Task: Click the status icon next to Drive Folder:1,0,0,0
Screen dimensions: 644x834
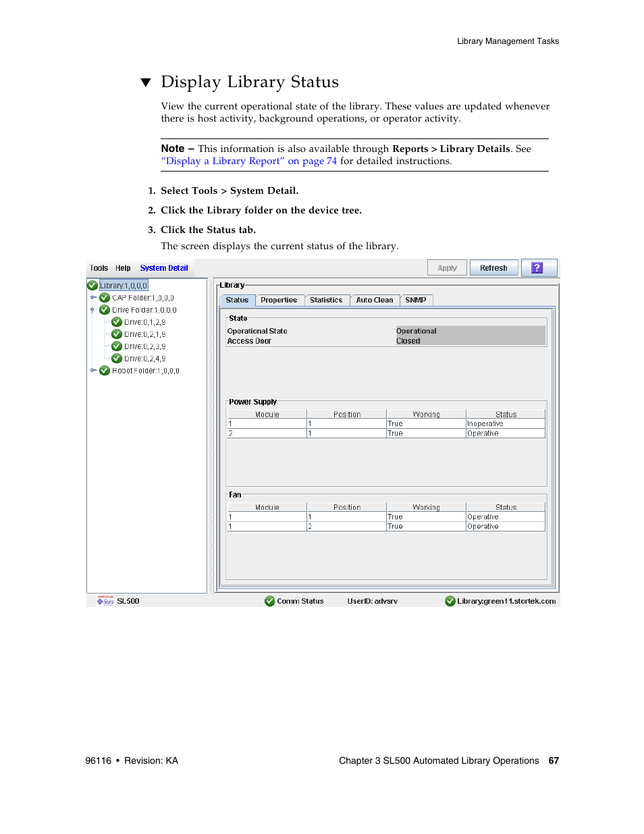Action: click(x=105, y=310)
